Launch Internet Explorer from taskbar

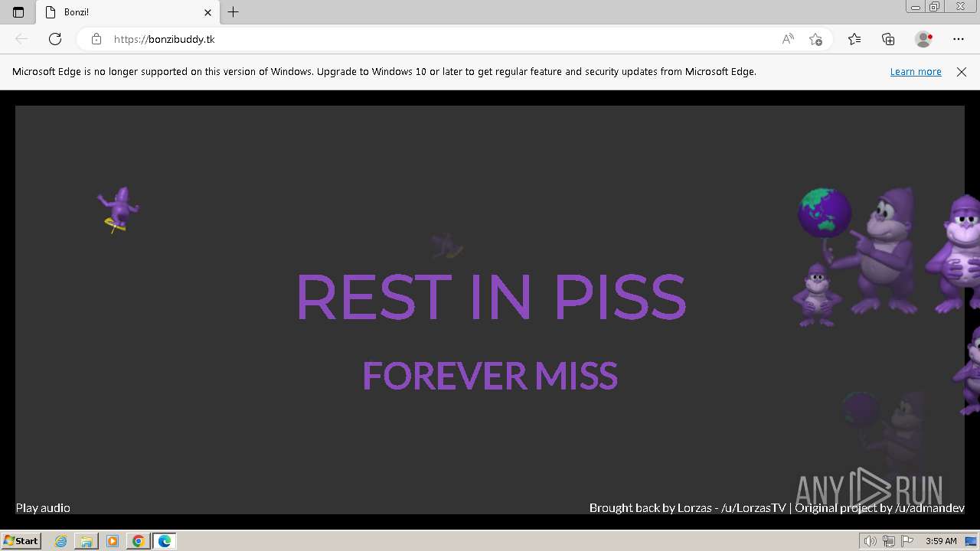(60, 541)
